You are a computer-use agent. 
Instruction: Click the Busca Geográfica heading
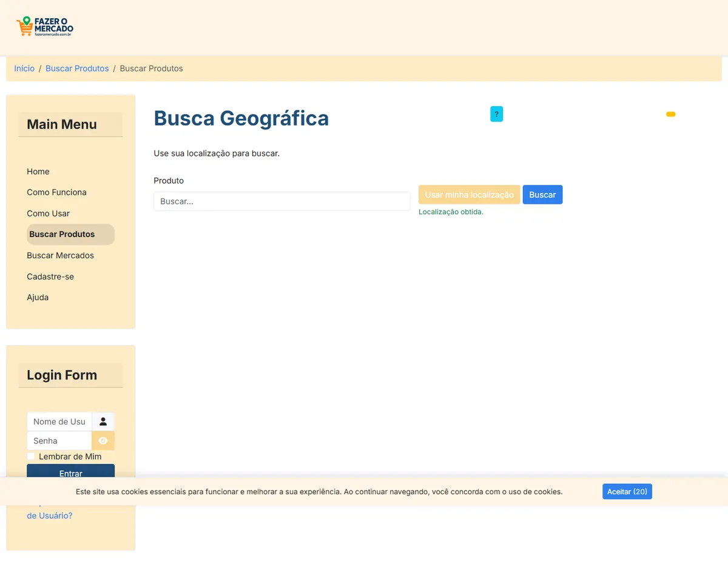[x=241, y=118]
